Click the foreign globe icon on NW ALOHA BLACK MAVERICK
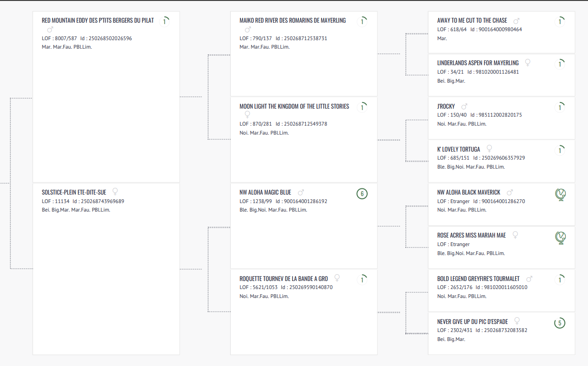The width and height of the screenshot is (588, 366). 560,194
